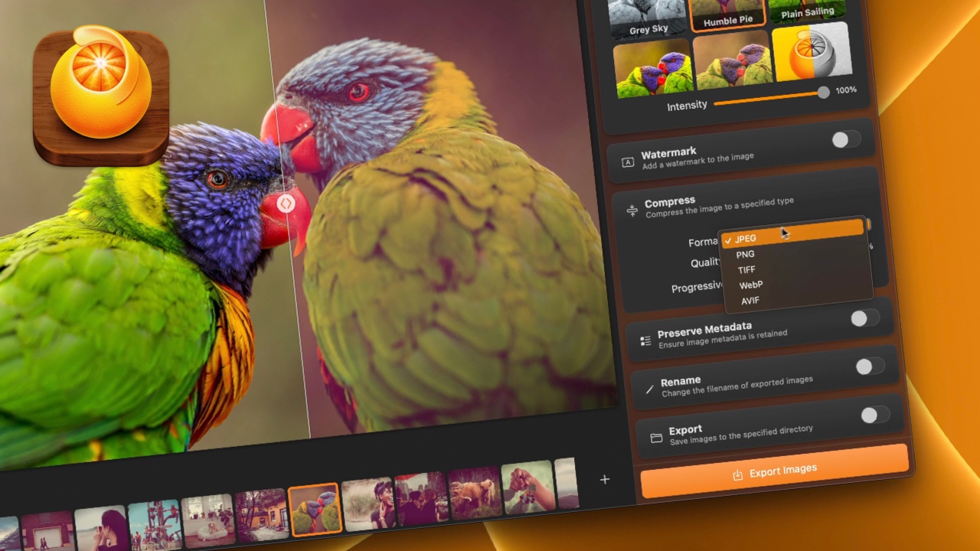Select the filter preview below Humble Pie

(732, 62)
